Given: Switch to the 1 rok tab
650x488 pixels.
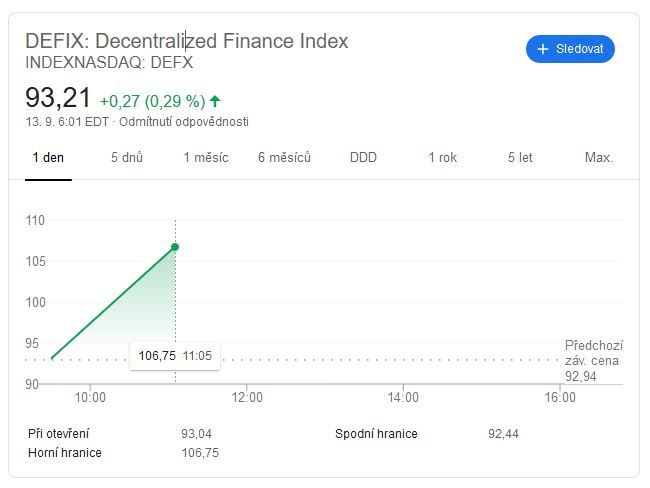Looking at the screenshot, I should 444,158.
